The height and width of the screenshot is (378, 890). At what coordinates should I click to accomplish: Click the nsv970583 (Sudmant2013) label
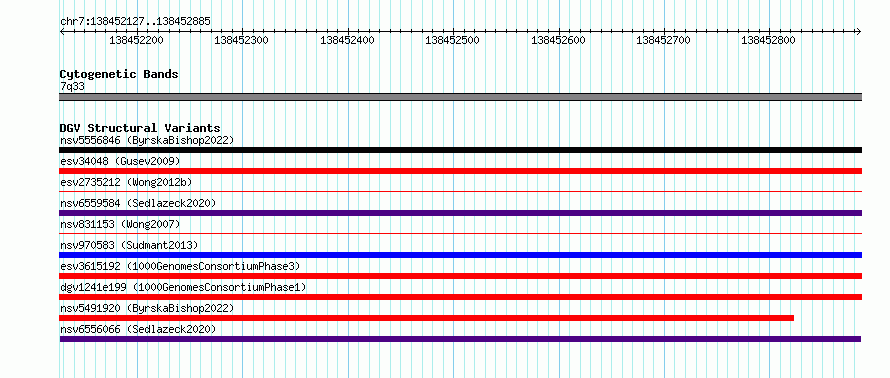tap(129, 245)
